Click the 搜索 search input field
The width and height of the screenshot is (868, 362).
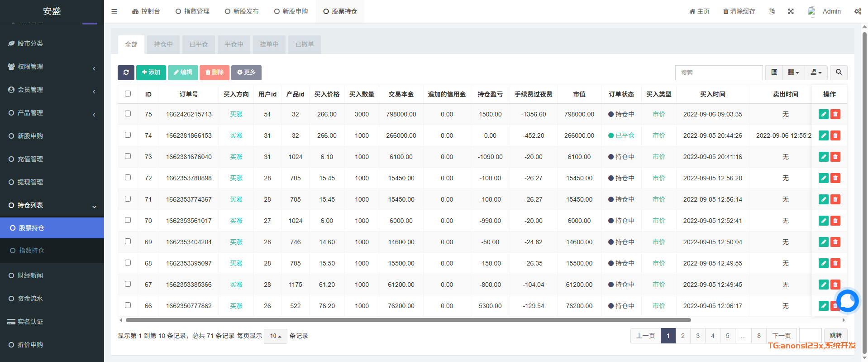[x=719, y=72]
